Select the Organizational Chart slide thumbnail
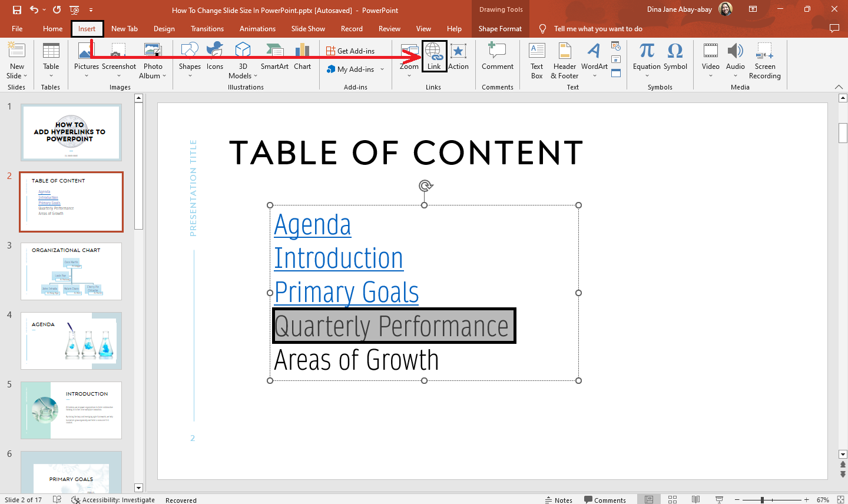Viewport: 848px width, 504px height. [x=71, y=271]
